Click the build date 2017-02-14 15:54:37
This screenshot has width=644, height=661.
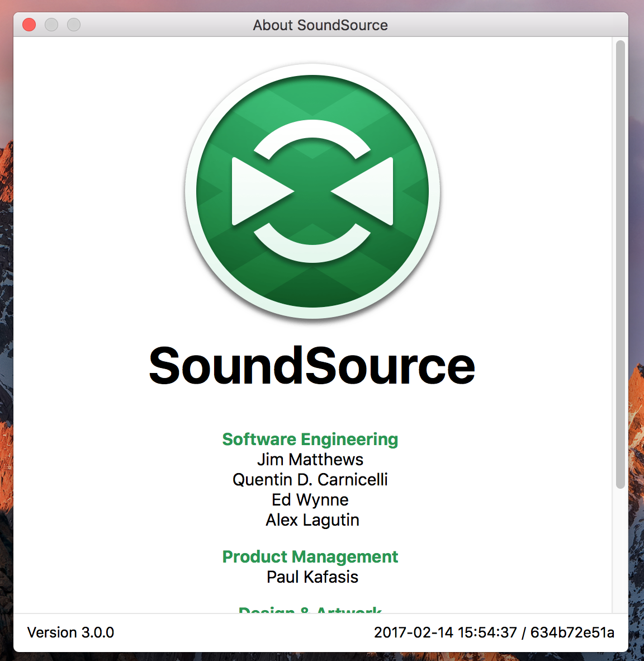coord(446,632)
